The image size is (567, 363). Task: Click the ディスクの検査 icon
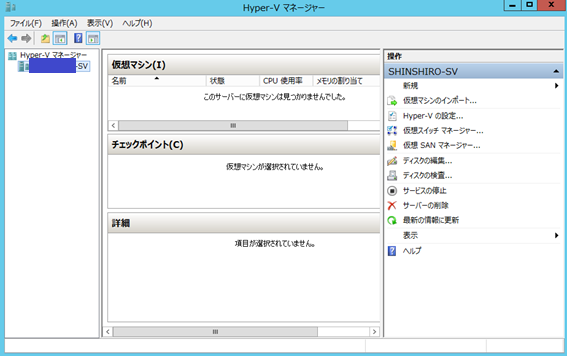click(x=392, y=176)
